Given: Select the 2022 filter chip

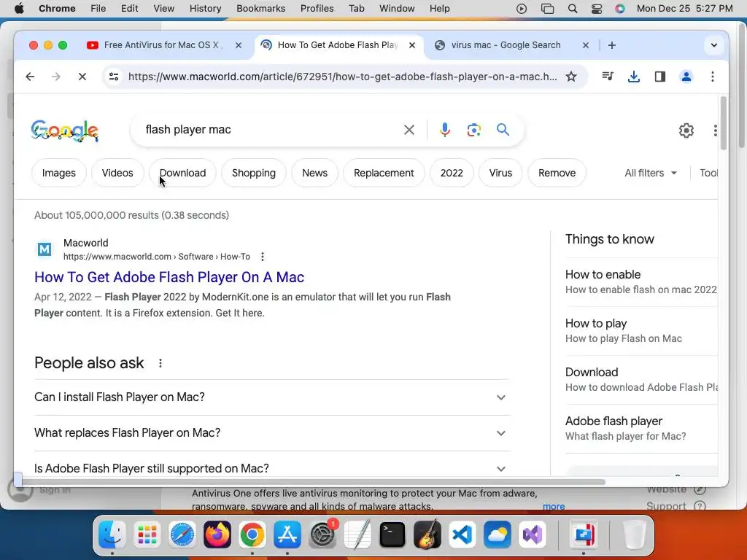Looking at the screenshot, I should [x=452, y=173].
